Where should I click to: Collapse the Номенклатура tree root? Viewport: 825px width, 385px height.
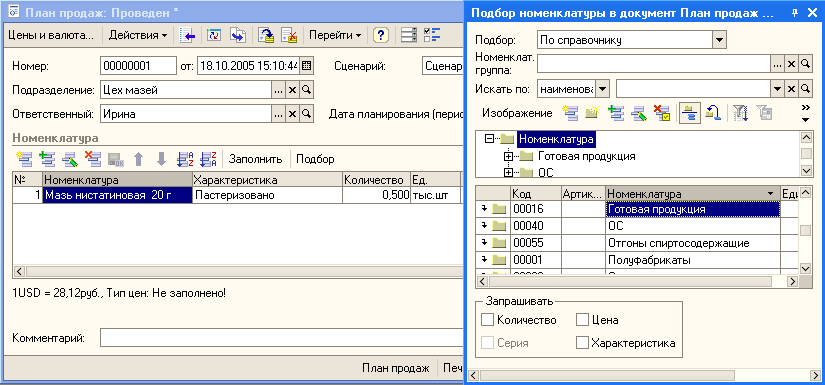click(x=490, y=139)
